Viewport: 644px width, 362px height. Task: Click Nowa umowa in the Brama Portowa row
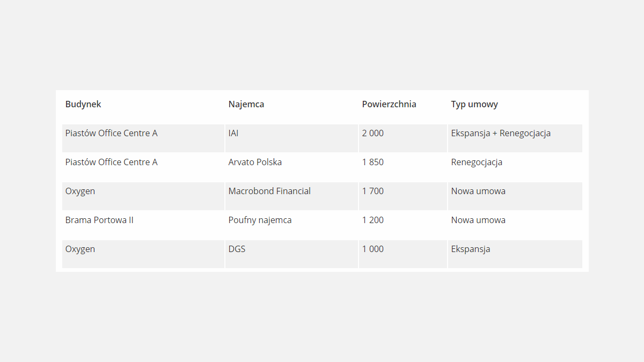(x=478, y=220)
